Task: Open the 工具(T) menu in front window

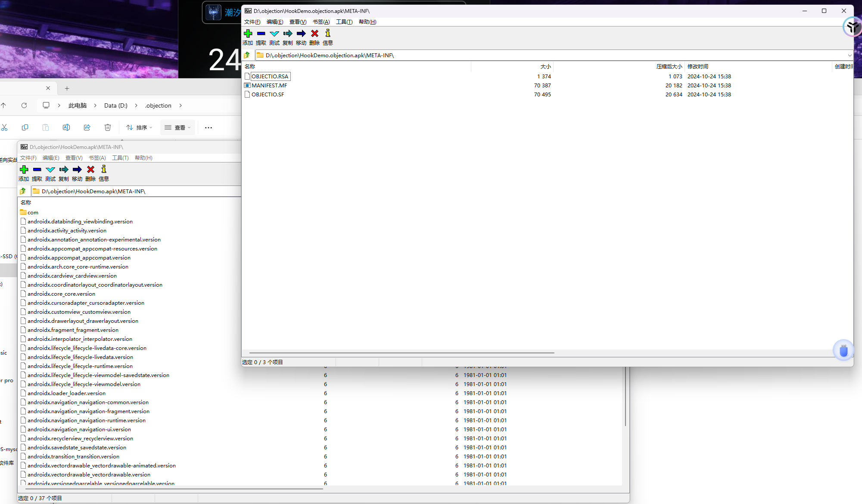Action: click(344, 22)
